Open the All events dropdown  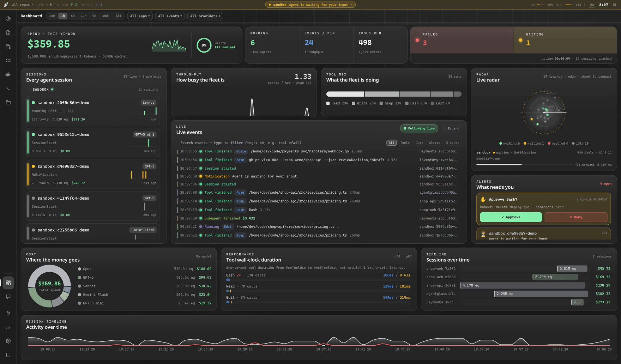pos(170,16)
